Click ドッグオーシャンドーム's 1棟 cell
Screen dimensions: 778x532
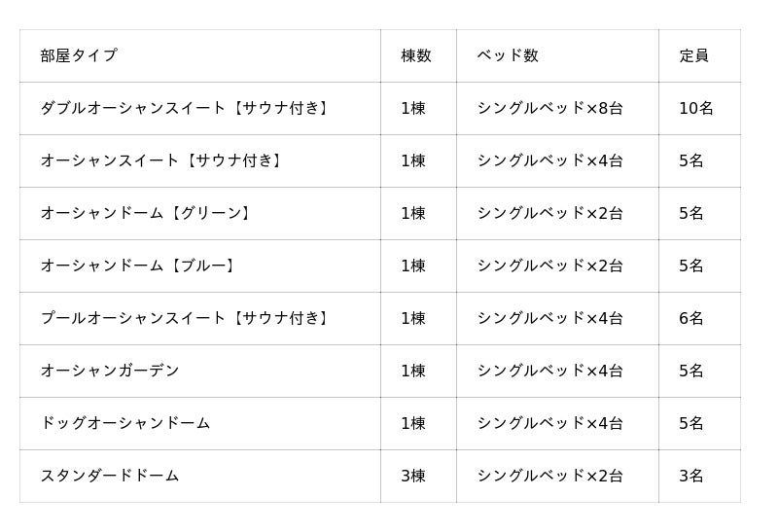click(x=413, y=423)
